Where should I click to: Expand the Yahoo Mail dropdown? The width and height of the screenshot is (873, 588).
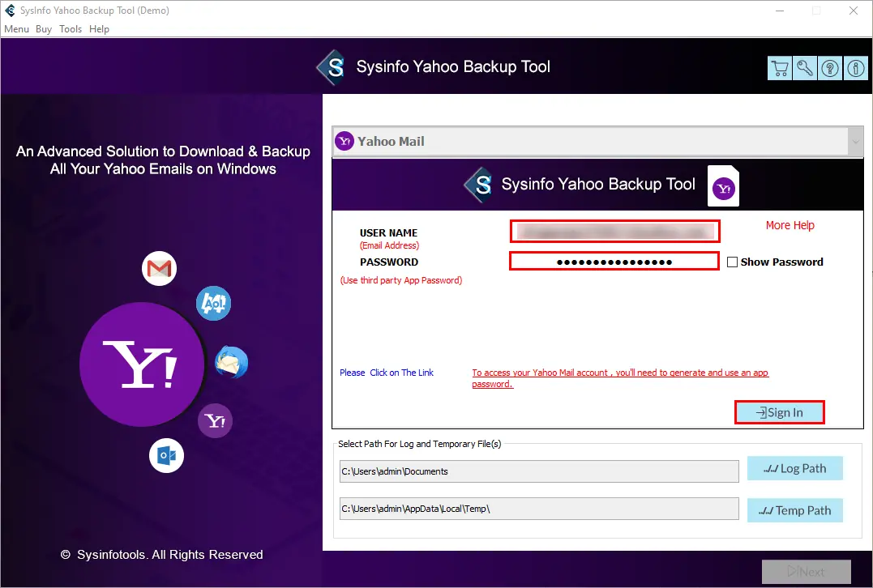[855, 142]
